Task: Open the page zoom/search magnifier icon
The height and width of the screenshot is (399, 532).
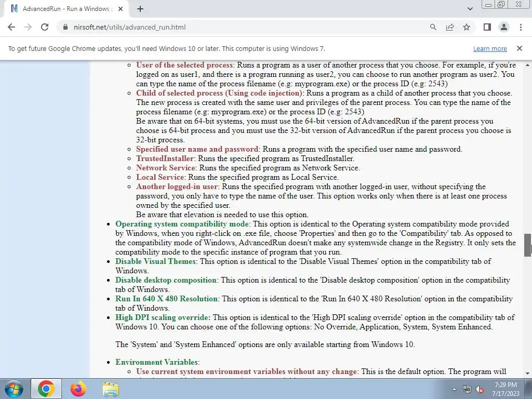Action: pos(433,27)
